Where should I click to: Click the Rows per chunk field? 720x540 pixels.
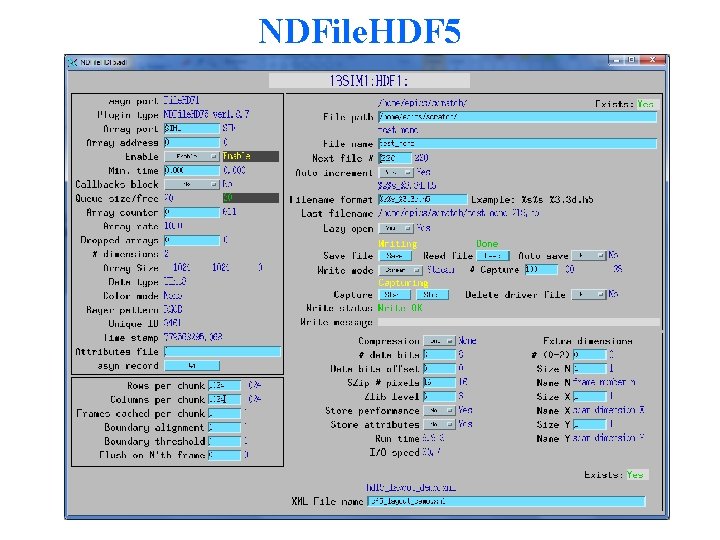(x=225, y=385)
